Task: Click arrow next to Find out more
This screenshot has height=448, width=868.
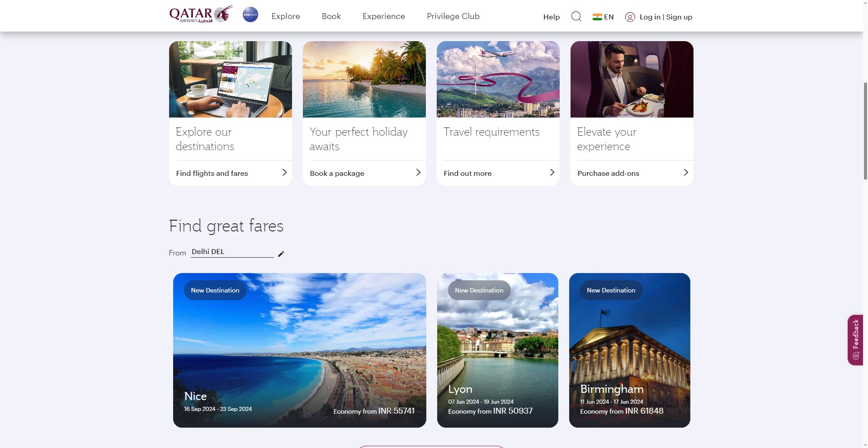Action: tap(552, 173)
